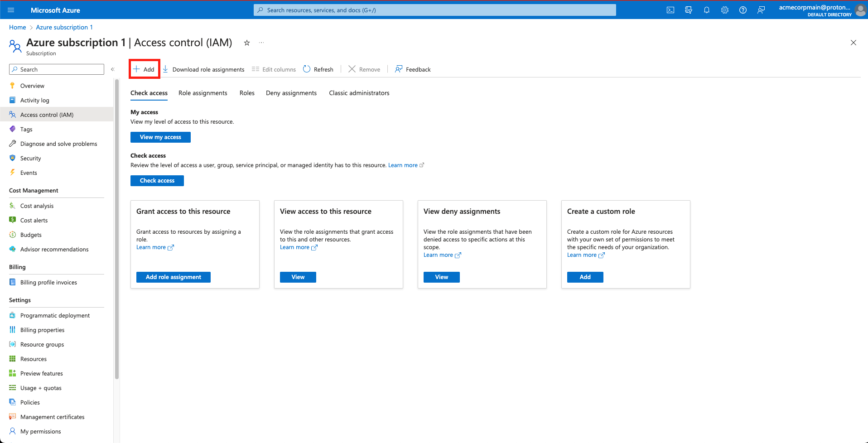This screenshot has height=443, width=868.
Task: Click the Edit columns toolbar item
Action: point(274,69)
